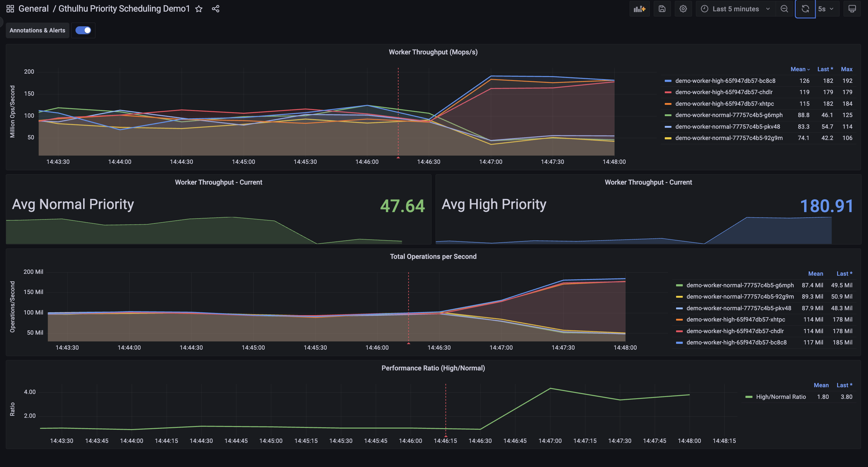Open Last 5 minutes time picker
This screenshot has height=467, width=868.
click(736, 9)
